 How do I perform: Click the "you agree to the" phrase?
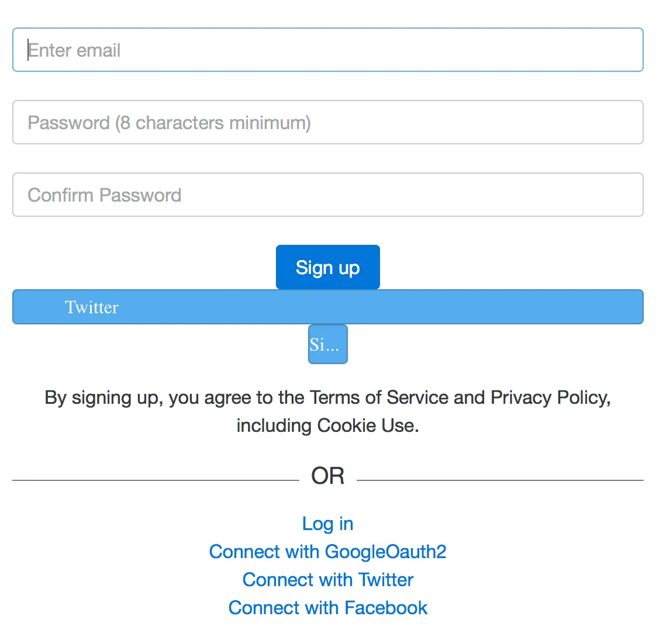[x=236, y=398]
